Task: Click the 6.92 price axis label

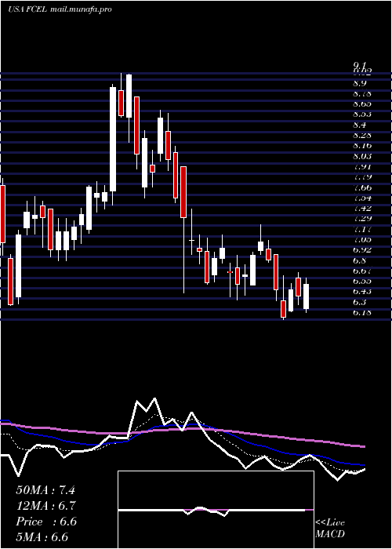Action: tap(362, 249)
